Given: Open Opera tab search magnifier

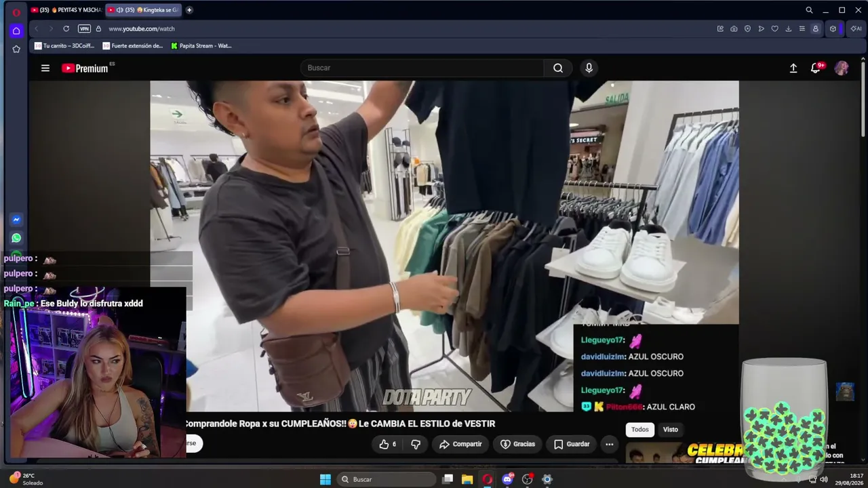Looking at the screenshot, I should pyautogui.click(x=809, y=10).
